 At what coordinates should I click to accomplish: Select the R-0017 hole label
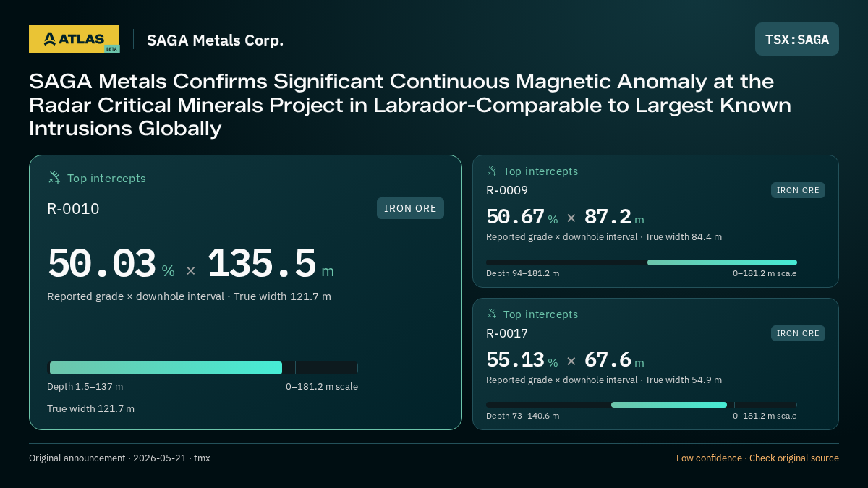tap(507, 333)
